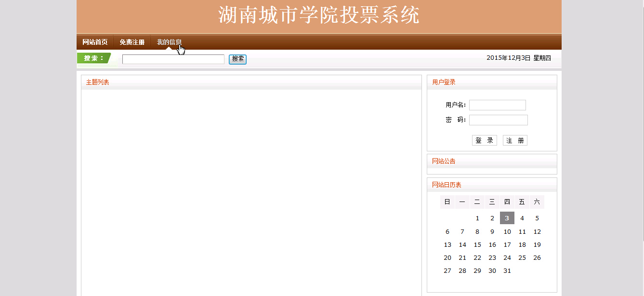Choose day 14 in the calendar

pyautogui.click(x=462, y=245)
